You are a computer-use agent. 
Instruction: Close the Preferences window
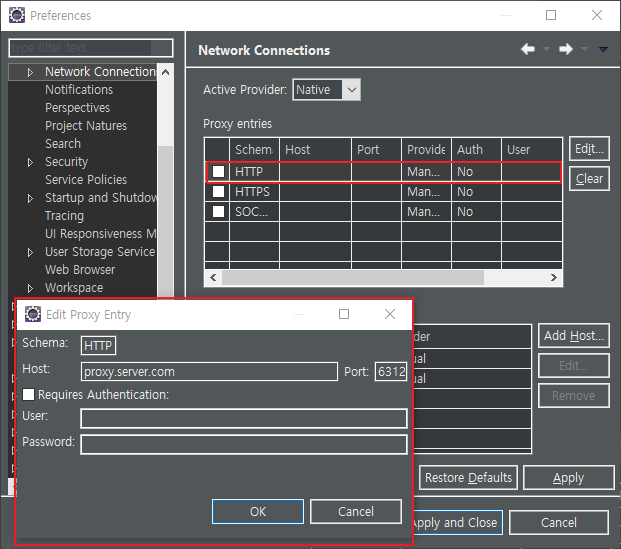596,15
